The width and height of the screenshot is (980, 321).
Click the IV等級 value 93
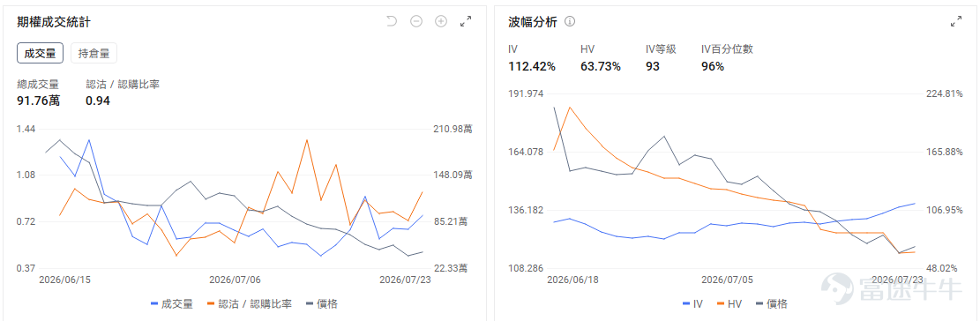(x=653, y=66)
